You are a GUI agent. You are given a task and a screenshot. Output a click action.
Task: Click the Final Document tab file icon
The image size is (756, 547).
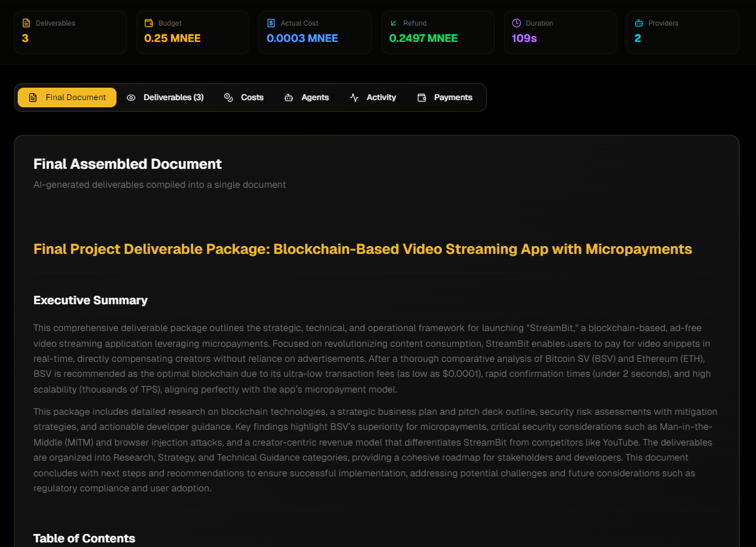33,97
